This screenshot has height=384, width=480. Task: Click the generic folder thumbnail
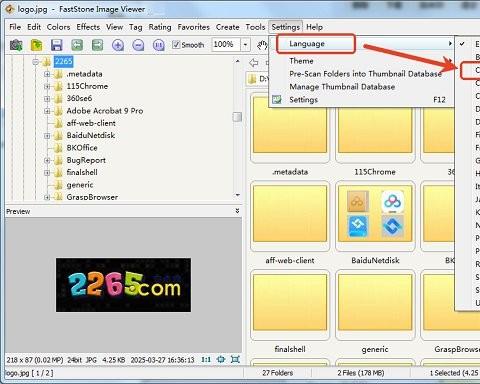375,305
